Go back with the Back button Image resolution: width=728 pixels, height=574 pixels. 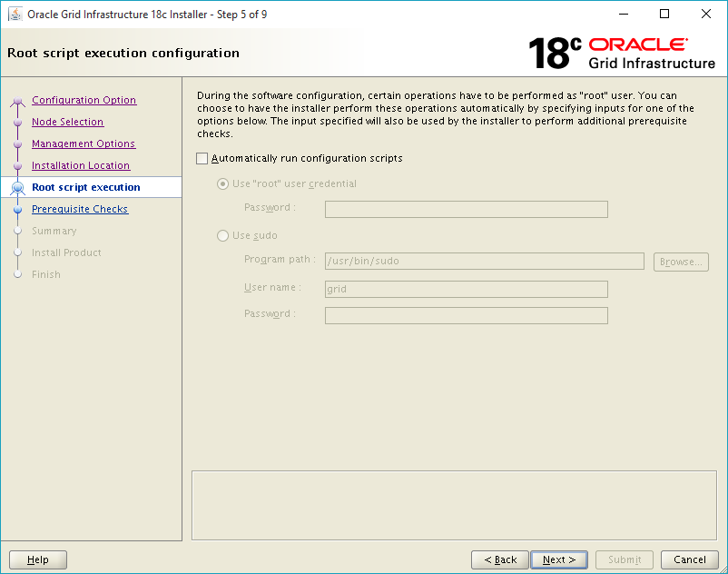pos(500,559)
